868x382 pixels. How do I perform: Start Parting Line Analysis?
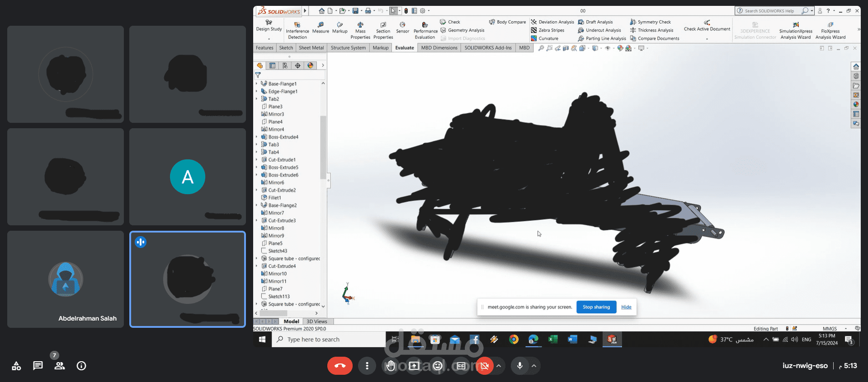pyautogui.click(x=602, y=38)
